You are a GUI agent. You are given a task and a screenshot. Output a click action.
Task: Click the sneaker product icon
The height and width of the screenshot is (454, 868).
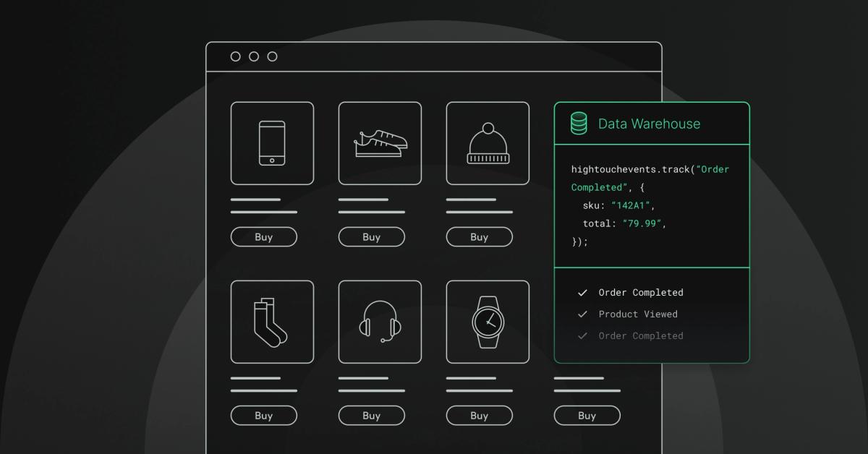pyautogui.click(x=380, y=142)
